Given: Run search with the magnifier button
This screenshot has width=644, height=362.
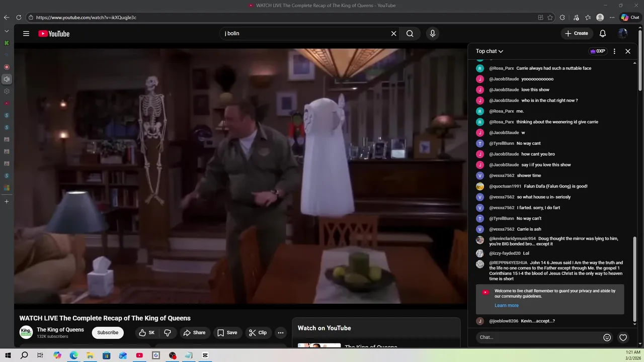Looking at the screenshot, I should [410, 34].
